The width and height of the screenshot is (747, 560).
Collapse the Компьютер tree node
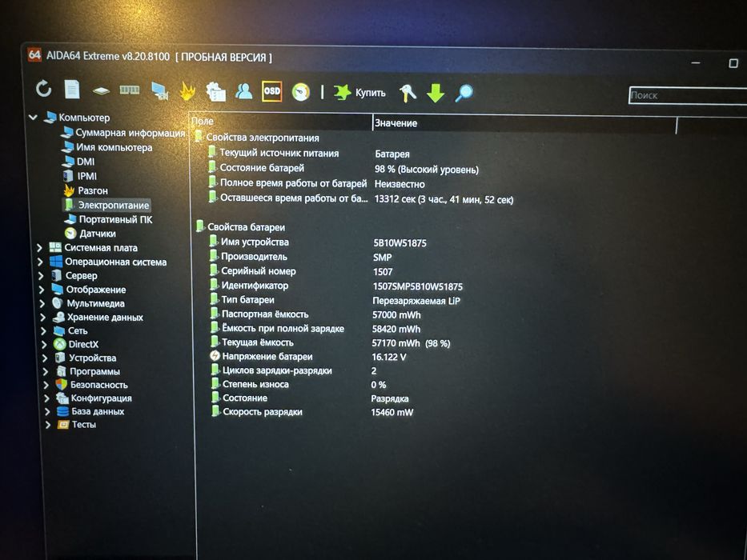click(x=33, y=117)
